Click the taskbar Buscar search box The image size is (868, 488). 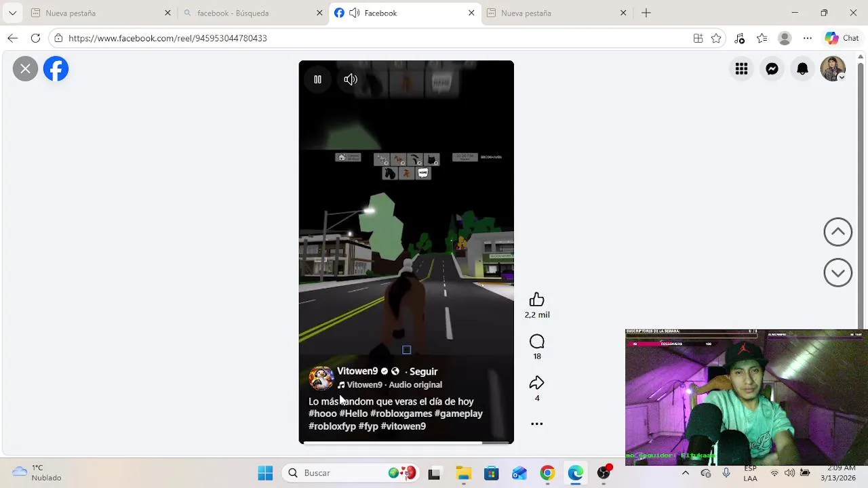point(350,473)
